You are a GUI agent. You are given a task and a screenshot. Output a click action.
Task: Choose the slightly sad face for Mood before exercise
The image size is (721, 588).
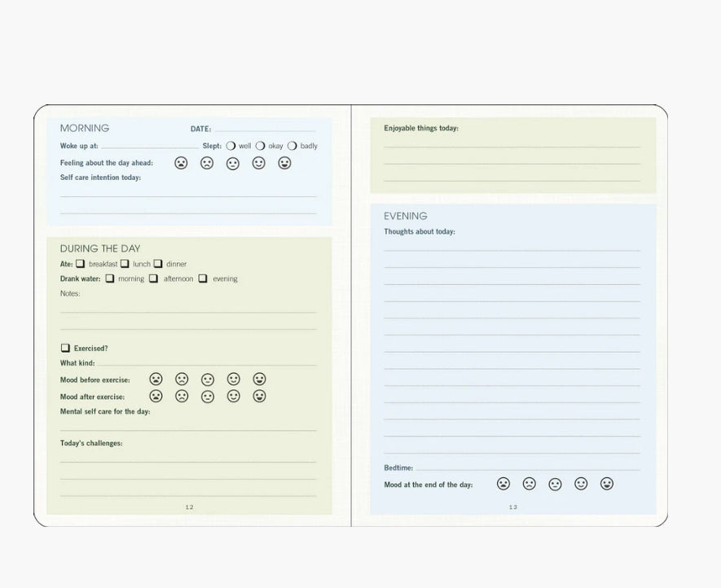tap(182, 380)
